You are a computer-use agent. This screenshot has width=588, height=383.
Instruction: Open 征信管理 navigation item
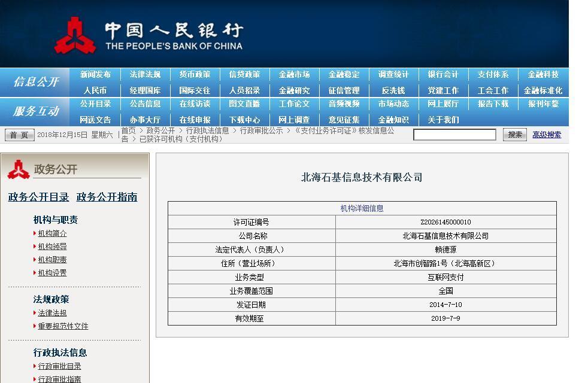[x=344, y=91]
